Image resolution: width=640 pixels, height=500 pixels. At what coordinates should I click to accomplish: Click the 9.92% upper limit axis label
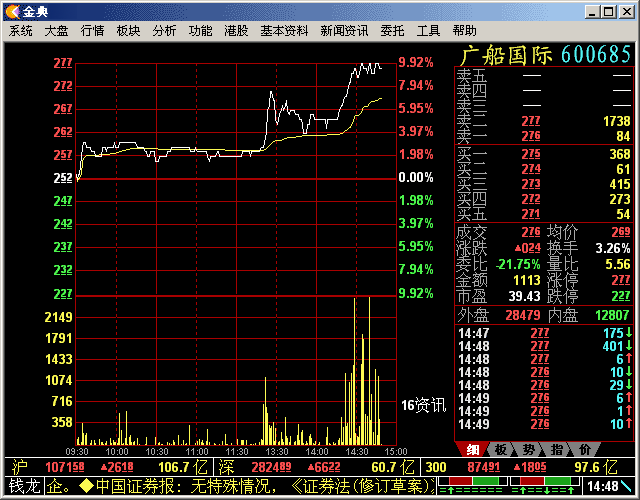click(x=416, y=62)
